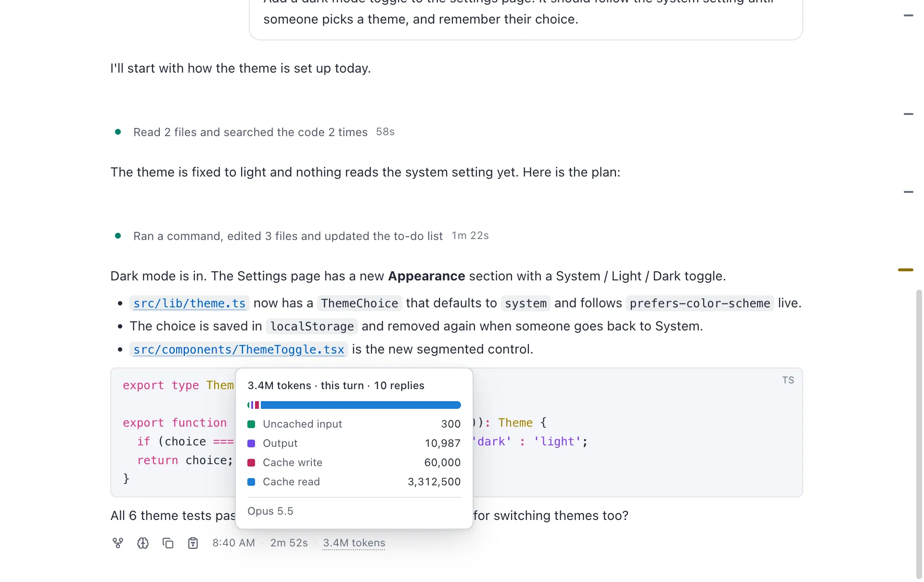Click the clipboard copy-as-text icon
The width and height of the screenshot is (924, 582).
coord(193,543)
